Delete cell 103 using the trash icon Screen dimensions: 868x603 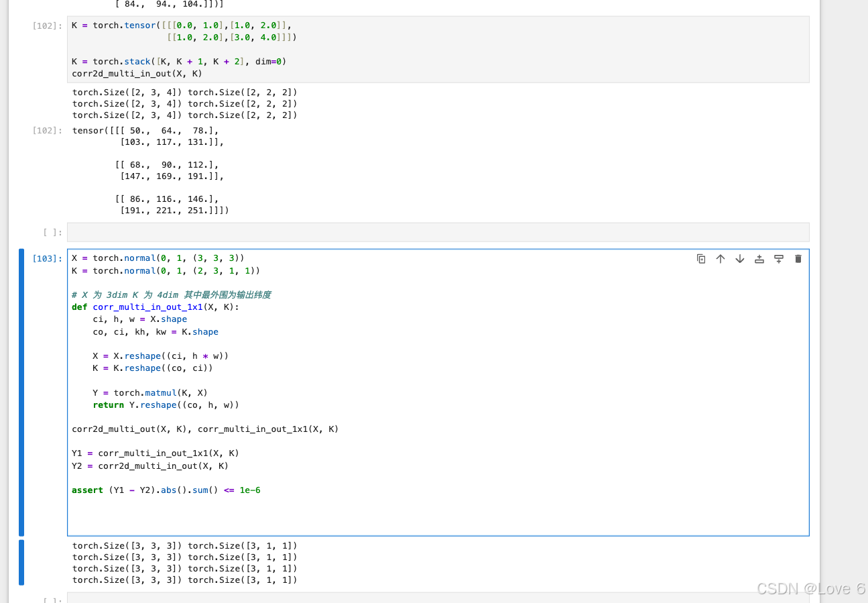click(x=798, y=259)
